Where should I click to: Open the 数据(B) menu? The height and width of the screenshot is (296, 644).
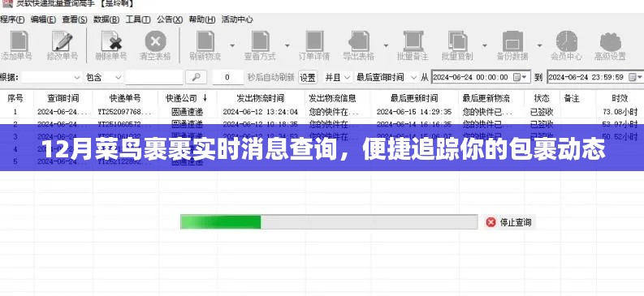(x=106, y=19)
